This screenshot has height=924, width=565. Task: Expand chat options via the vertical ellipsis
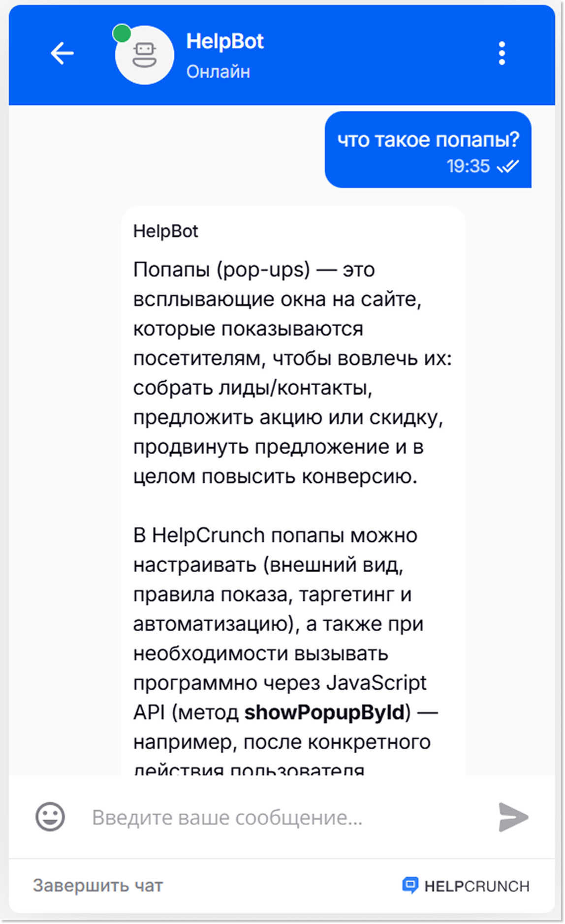coord(502,54)
